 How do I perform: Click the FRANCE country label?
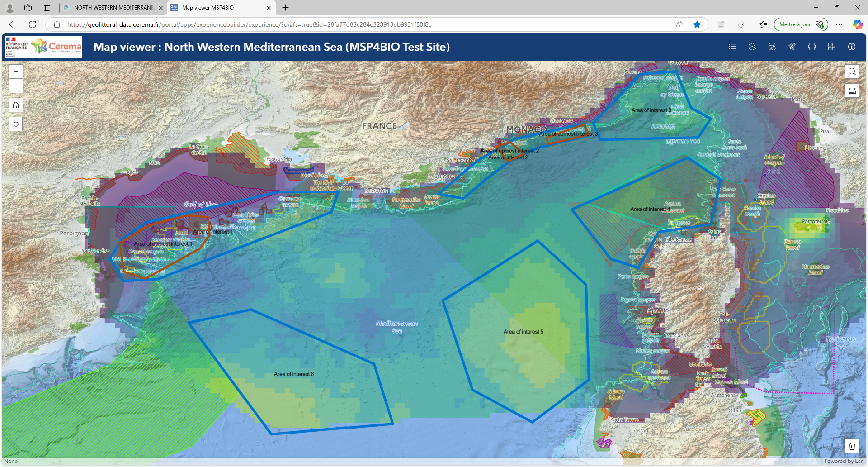point(379,126)
